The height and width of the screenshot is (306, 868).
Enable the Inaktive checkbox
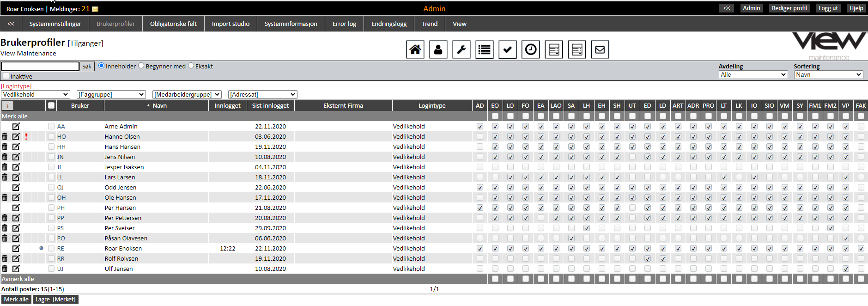click(x=6, y=76)
